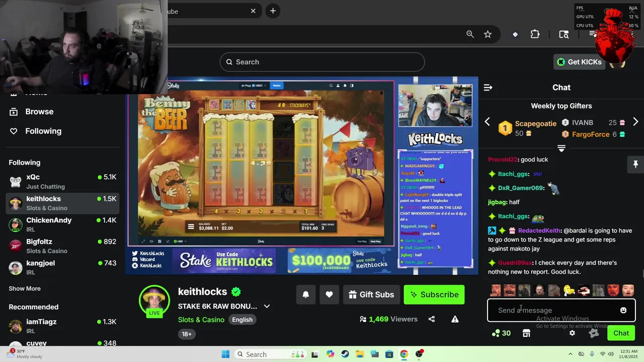The height and width of the screenshot is (362, 644).
Task: Collapse the top gifters leaderboard handle
Action: pos(561,148)
